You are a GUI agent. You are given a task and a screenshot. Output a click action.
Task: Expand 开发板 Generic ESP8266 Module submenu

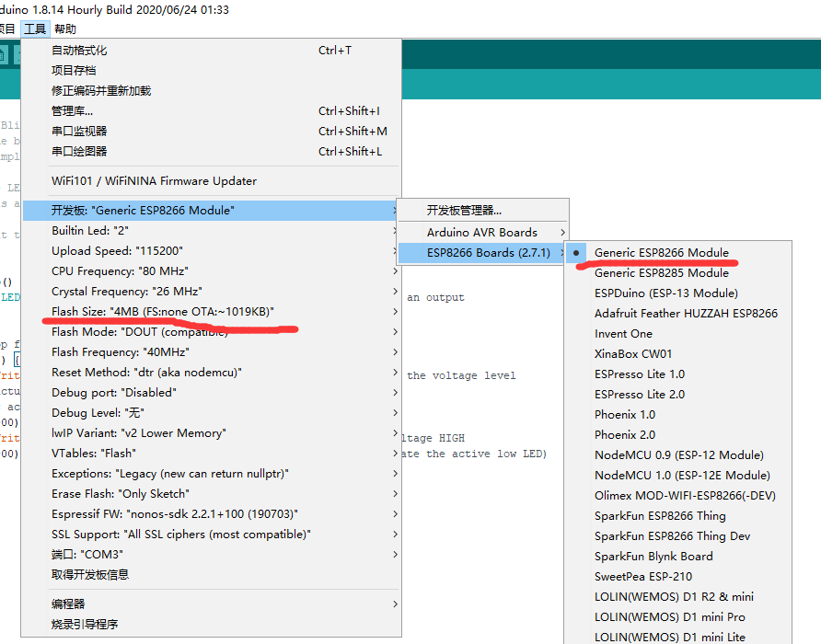click(212, 211)
